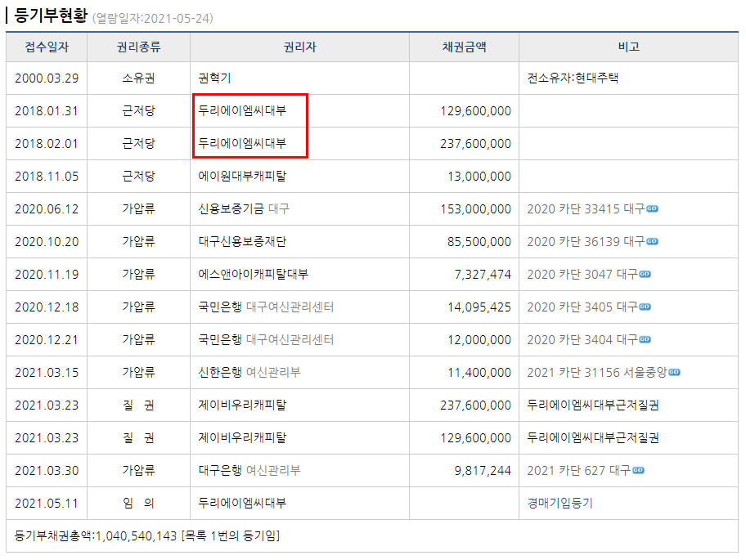Click 가압류 in the 2020.06.12 row
Image resolution: width=746 pixels, height=560 pixels.
pyautogui.click(x=138, y=208)
